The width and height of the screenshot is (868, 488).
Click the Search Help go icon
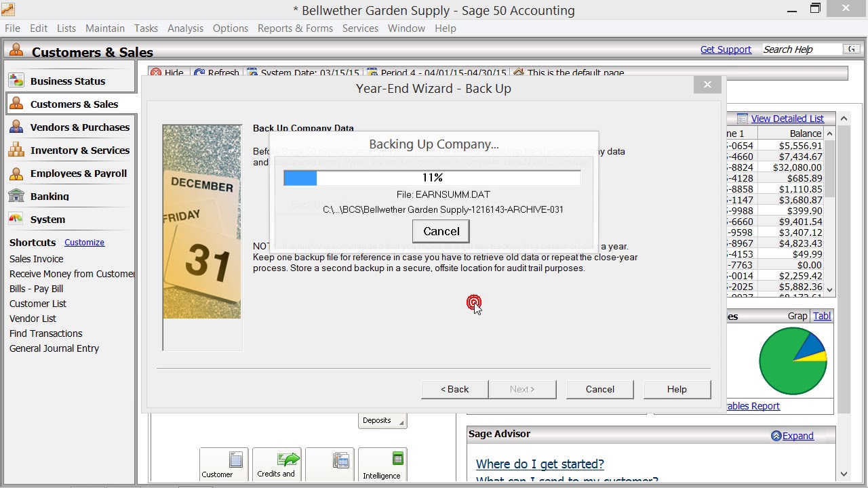(x=851, y=49)
